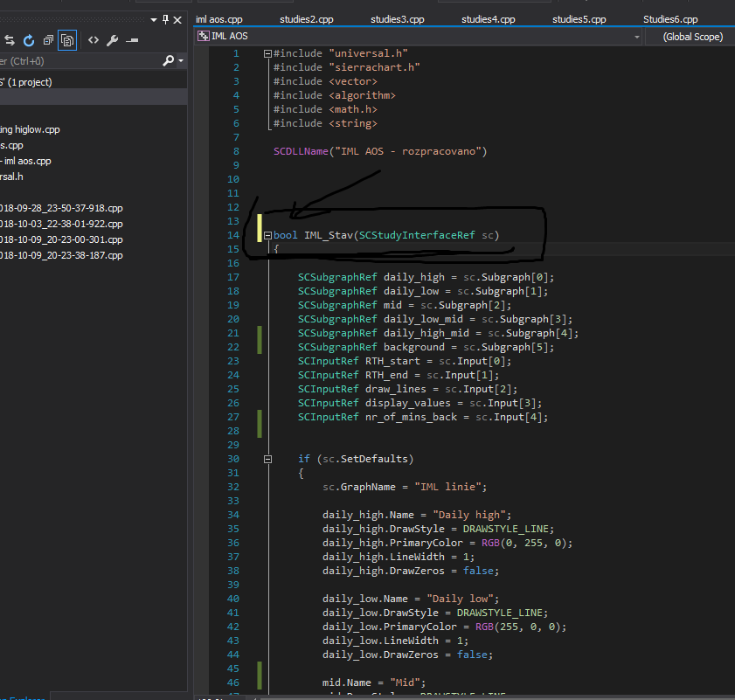Toggle auto-hide pin on Solution Explorer

[164, 19]
